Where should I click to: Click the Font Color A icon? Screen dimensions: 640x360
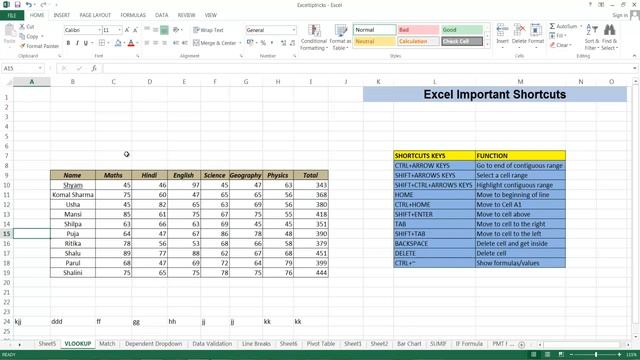click(x=131, y=43)
